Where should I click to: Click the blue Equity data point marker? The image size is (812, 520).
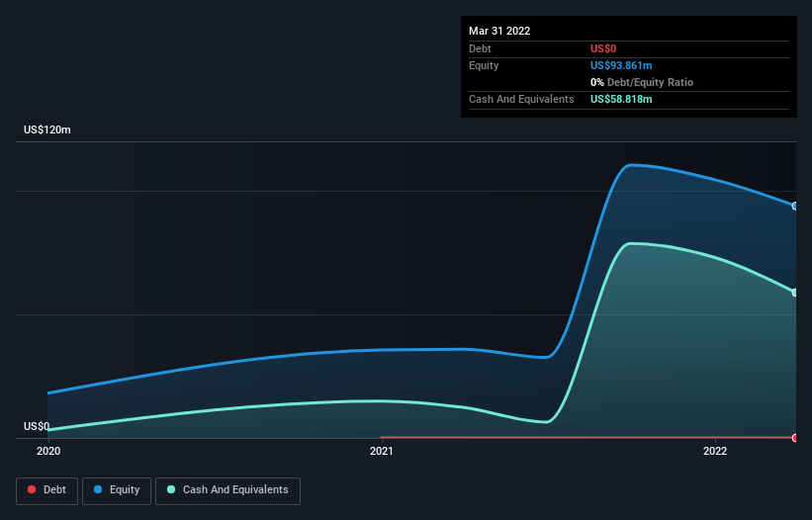pyautogui.click(x=795, y=206)
